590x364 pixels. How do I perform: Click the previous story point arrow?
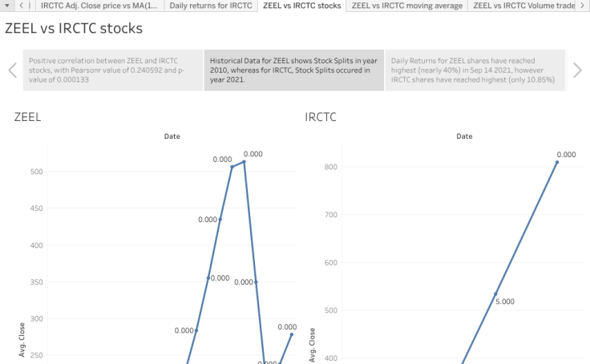pyautogui.click(x=12, y=70)
